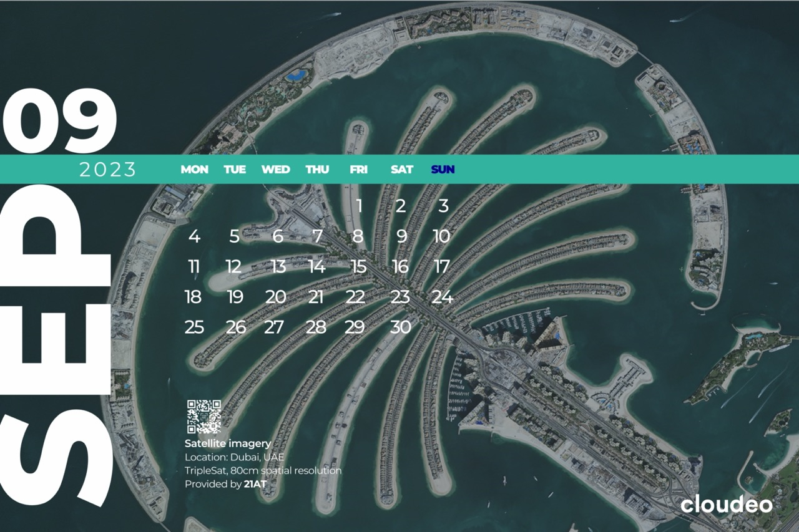Image resolution: width=799 pixels, height=532 pixels.
Task: Select day 17 in the grid
Action: coord(441,267)
